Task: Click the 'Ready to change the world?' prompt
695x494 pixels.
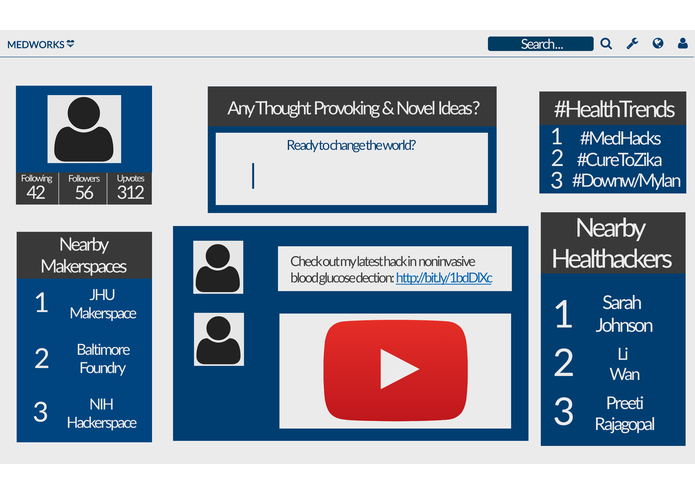Action: pyautogui.click(x=351, y=145)
